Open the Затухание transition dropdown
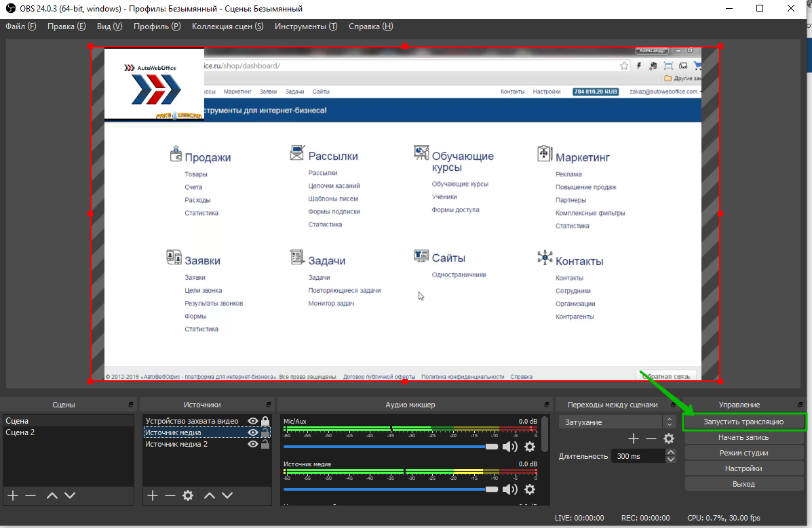The image size is (812, 528). click(617, 422)
